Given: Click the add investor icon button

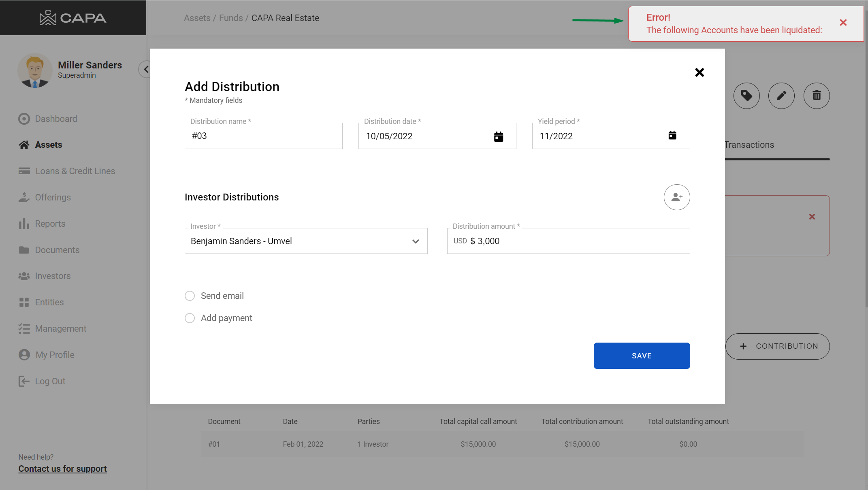Looking at the screenshot, I should point(676,197).
